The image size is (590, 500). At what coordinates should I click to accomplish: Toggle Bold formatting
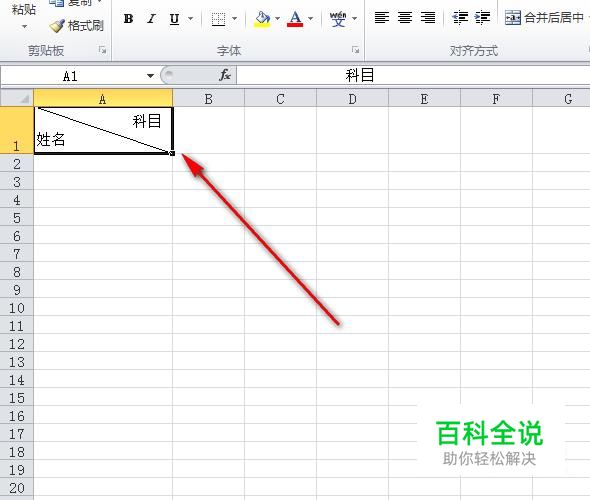128,18
